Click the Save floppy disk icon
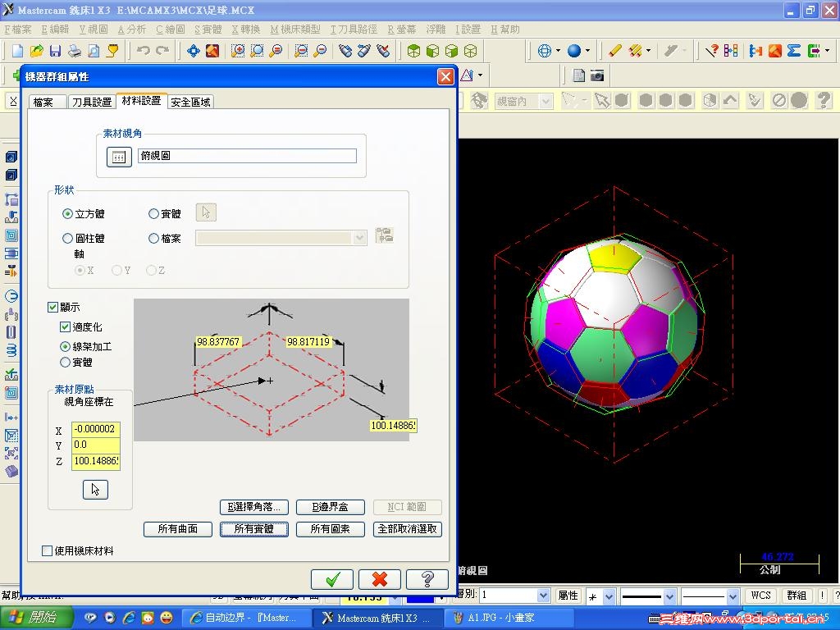Viewport: 840px width, 630px height. tap(55, 51)
